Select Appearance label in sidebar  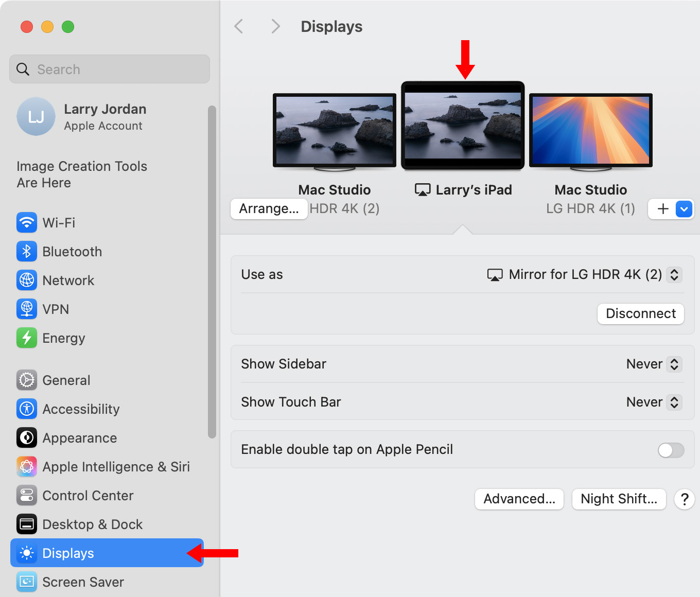click(80, 438)
